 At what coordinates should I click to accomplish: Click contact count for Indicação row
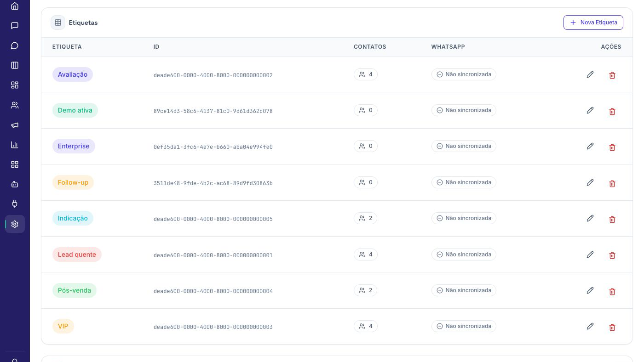point(366,218)
